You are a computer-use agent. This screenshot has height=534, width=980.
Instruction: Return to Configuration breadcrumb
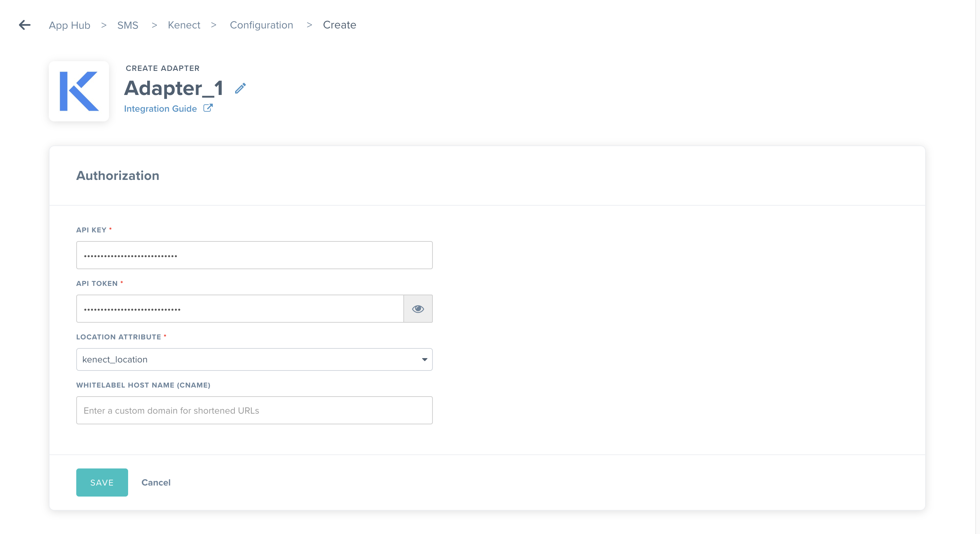pyautogui.click(x=261, y=25)
